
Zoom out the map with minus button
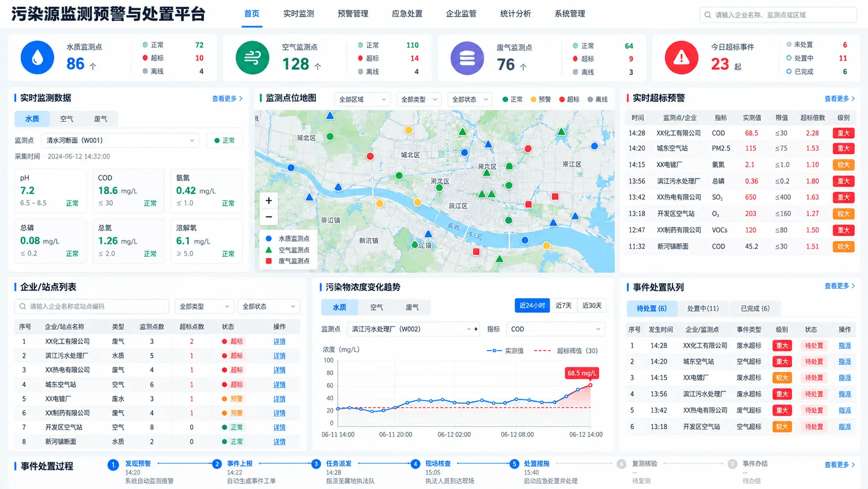269,217
